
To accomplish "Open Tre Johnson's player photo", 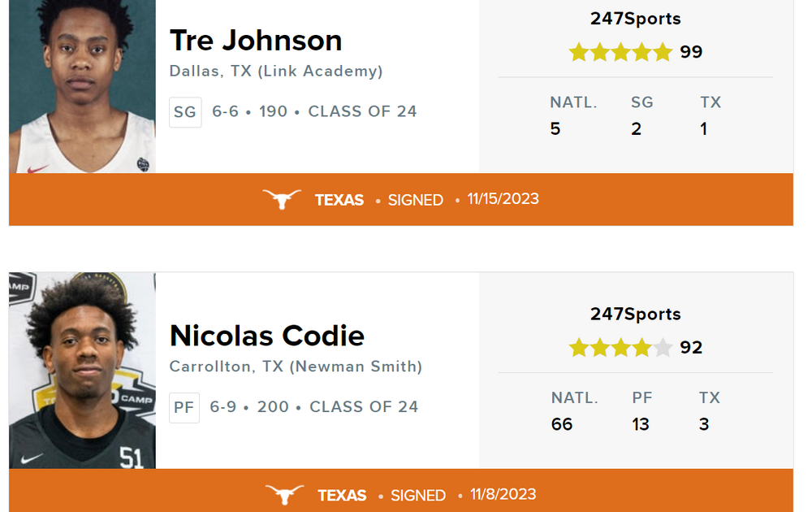I will point(82,86).
